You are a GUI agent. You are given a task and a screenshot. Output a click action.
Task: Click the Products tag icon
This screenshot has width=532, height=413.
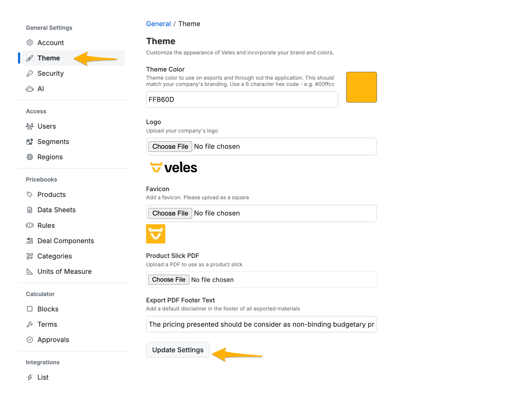[x=30, y=194]
